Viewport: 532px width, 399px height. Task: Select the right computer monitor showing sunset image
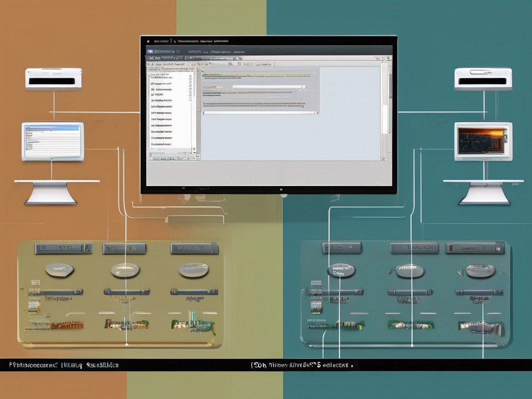tap(483, 141)
